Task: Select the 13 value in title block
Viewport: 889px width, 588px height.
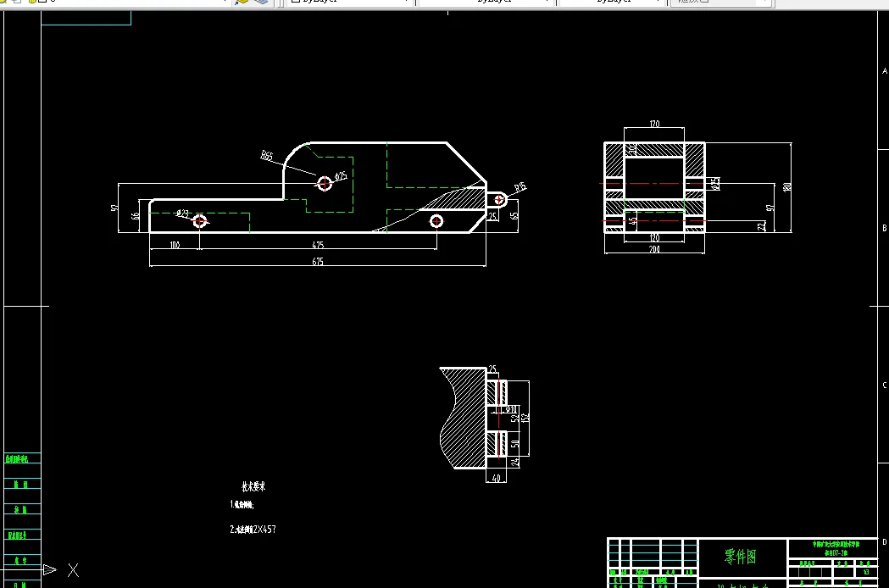Action: click(x=866, y=572)
